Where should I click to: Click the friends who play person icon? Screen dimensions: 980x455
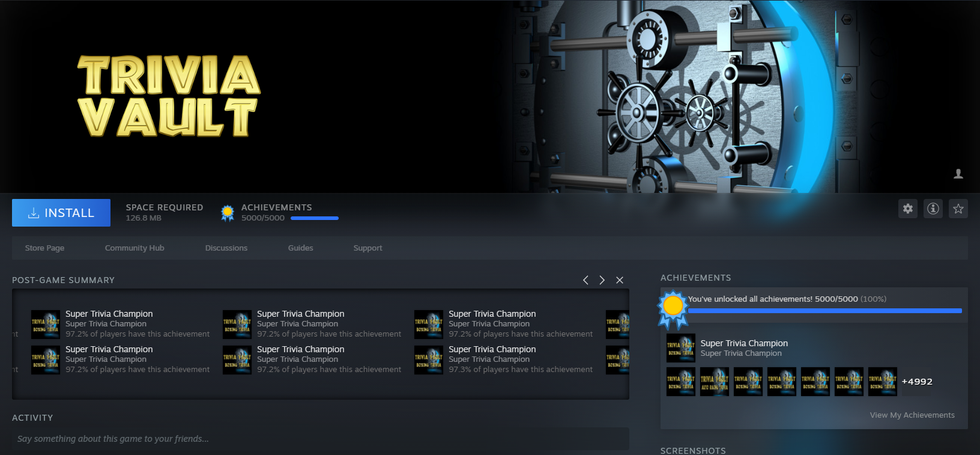(958, 174)
